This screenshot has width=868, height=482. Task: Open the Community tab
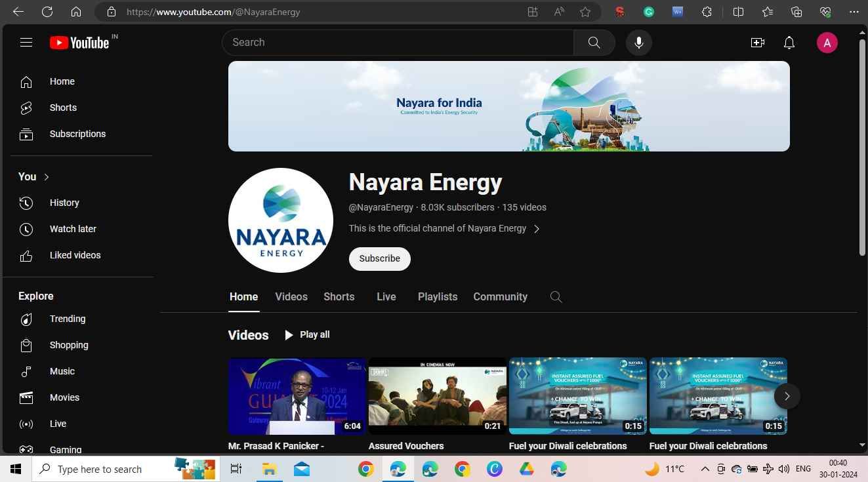(500, 296)
